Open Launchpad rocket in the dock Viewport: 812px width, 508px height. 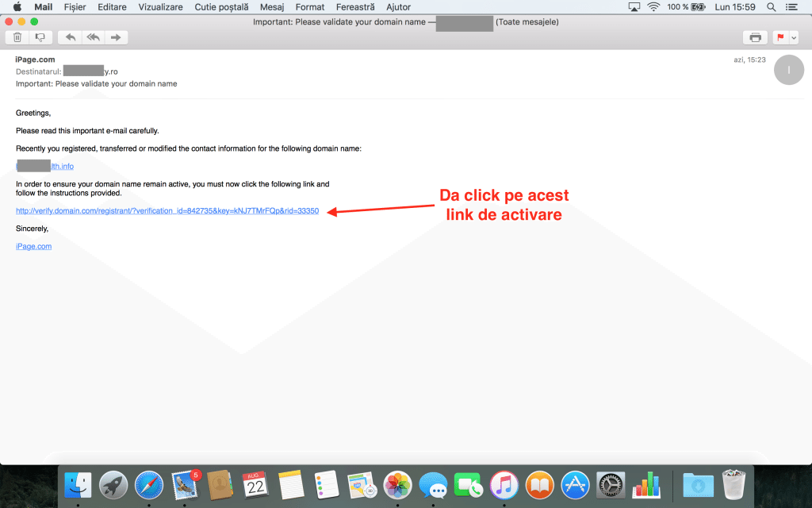pos(113,487)
